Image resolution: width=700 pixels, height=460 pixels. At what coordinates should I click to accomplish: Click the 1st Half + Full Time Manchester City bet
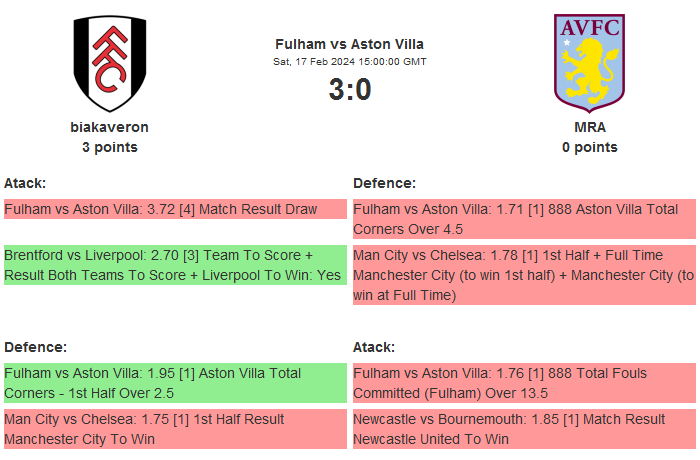point(523,275)
